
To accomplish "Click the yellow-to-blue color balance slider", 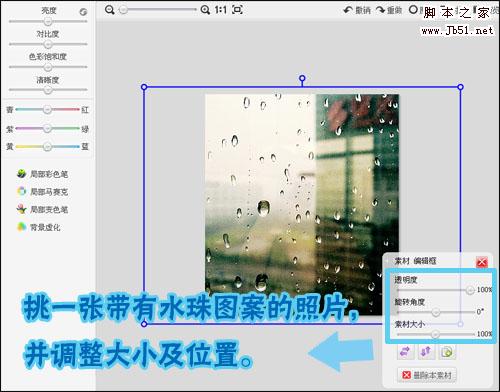I will 47,146.
